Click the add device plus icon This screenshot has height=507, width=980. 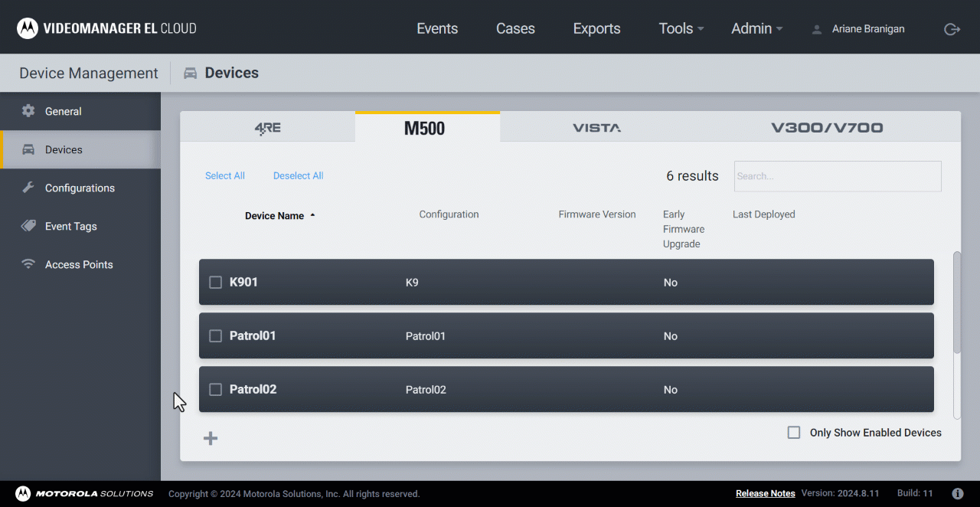[211, 438]
